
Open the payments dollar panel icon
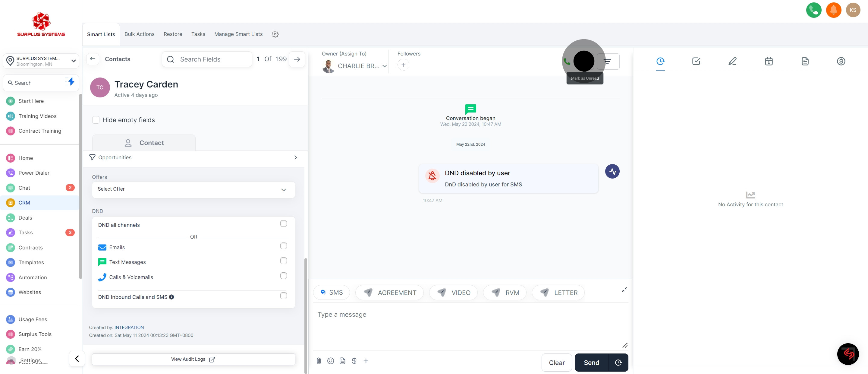coord(841,61)
